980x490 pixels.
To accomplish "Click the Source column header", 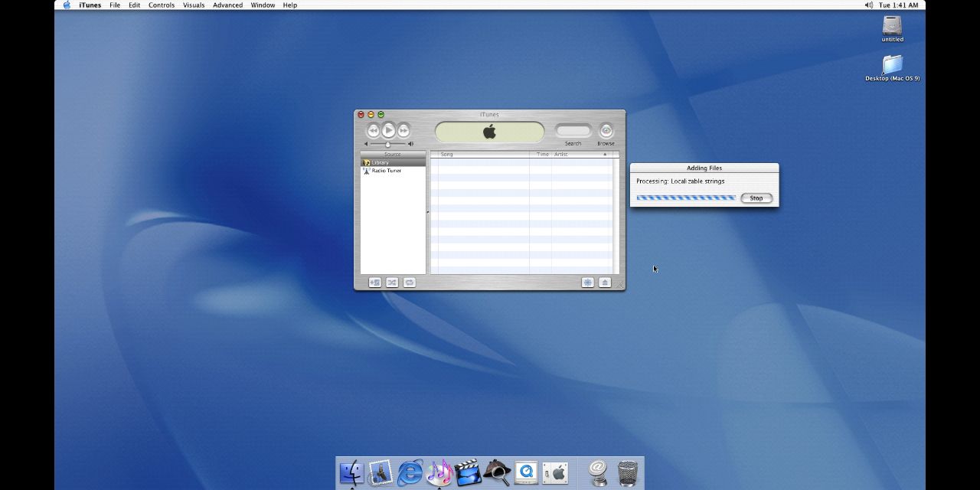I will [393, 155].
